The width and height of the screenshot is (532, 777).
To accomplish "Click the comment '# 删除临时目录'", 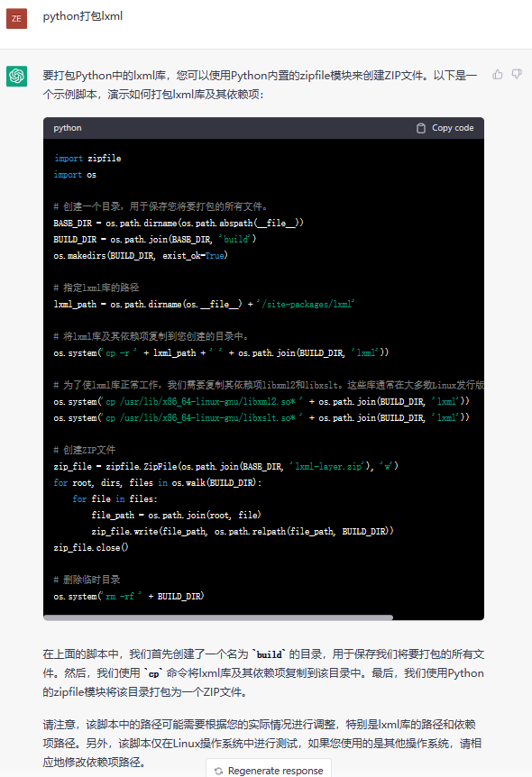I will point(87,580).
